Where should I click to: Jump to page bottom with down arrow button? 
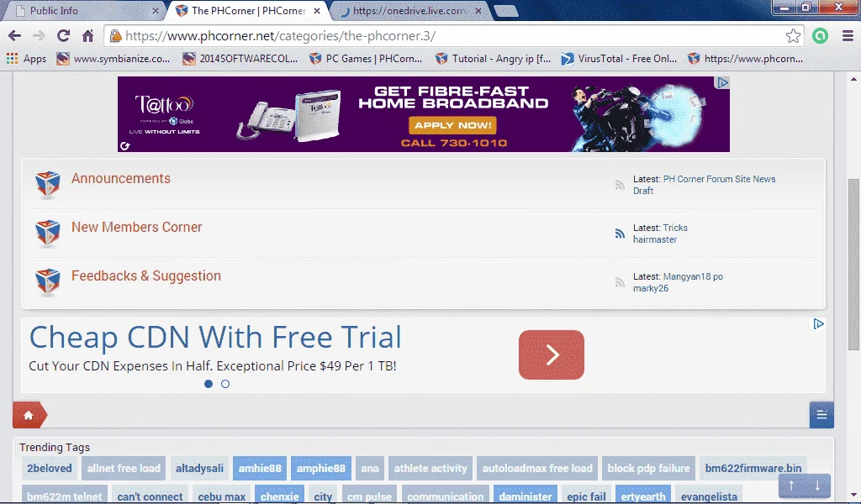point(817,486)
